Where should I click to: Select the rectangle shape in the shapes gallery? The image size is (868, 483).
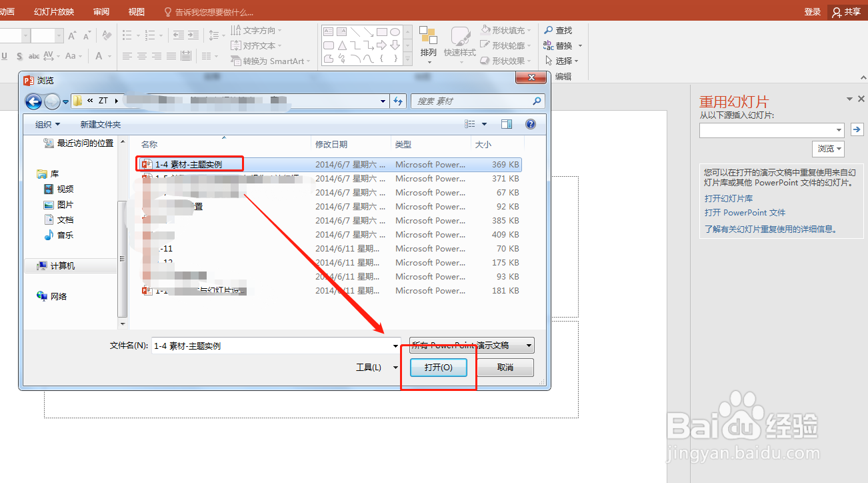(381, 31)
